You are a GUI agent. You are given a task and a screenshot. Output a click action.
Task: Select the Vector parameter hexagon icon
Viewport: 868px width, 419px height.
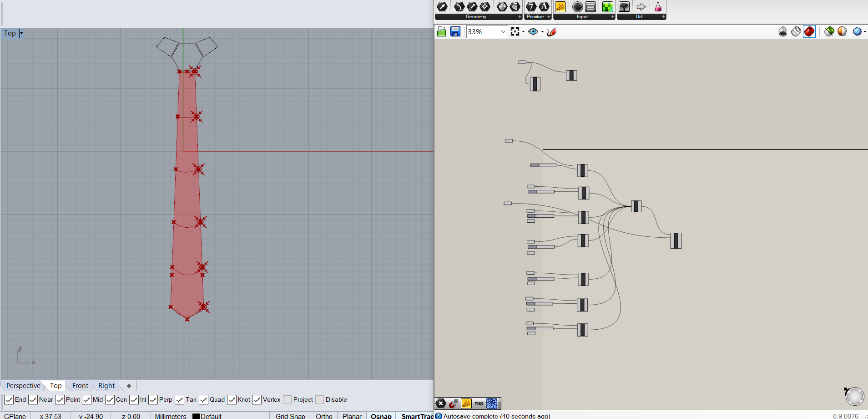pos(442,7)
